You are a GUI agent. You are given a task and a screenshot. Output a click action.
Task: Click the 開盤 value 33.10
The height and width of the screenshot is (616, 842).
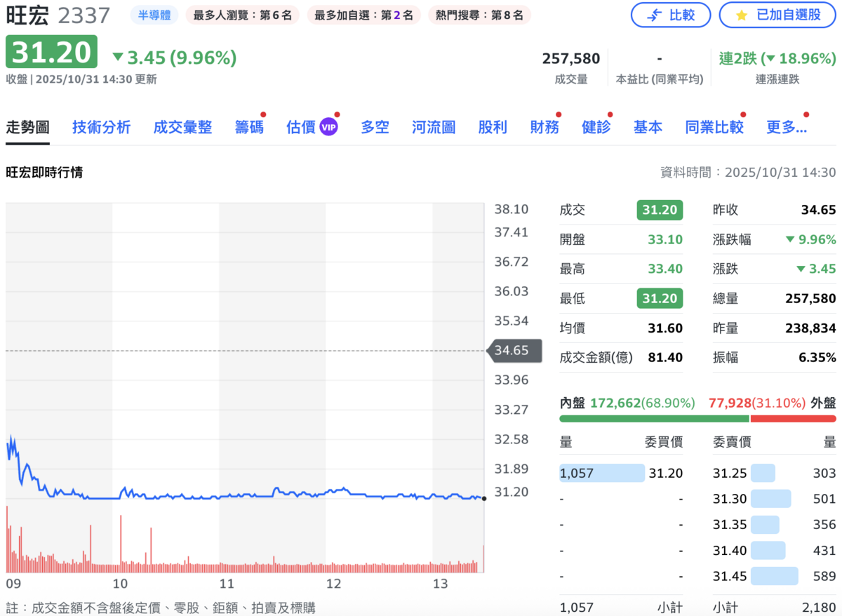click(664, 239)
